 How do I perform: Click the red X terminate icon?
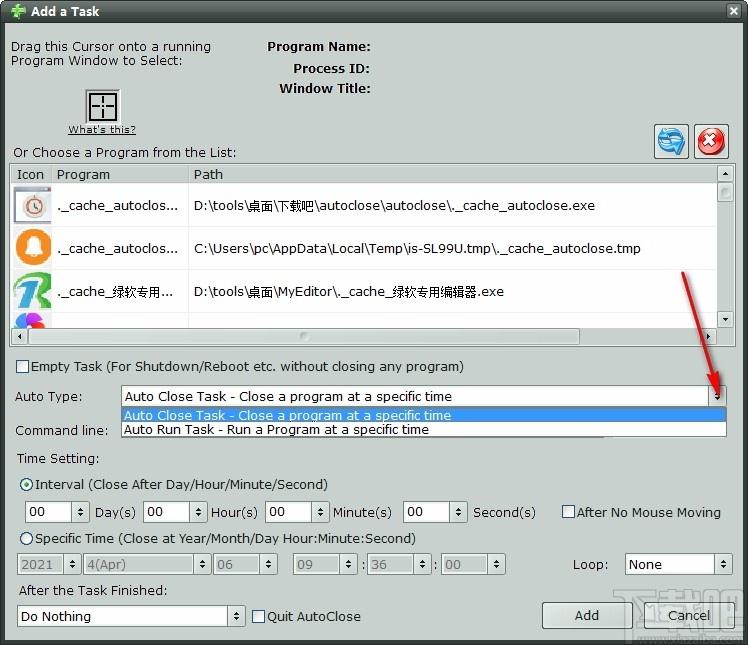coord(711,141)
